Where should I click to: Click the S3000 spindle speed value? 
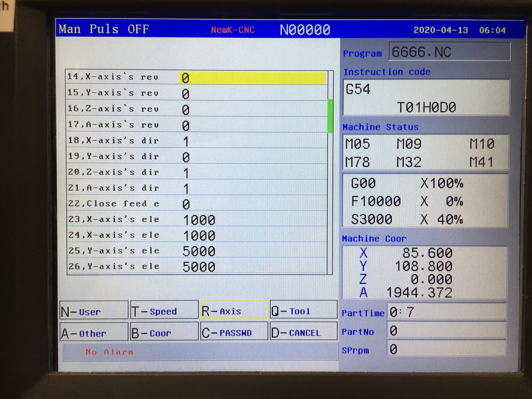372,219
